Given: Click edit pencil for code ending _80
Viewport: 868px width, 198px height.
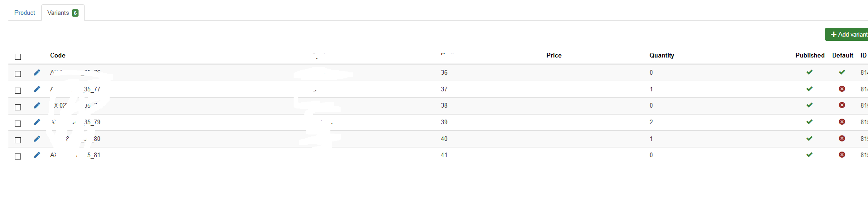Looking at the screenshot, I should 37,139.
